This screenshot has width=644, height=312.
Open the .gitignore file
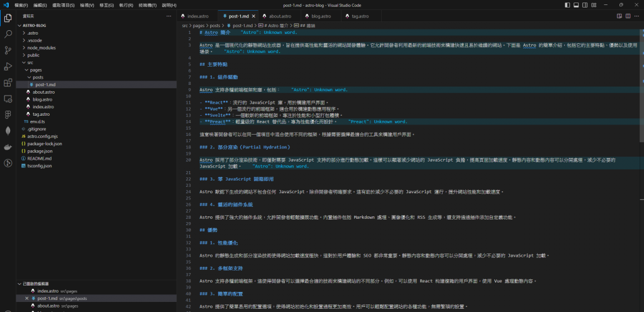click(96, 129)
